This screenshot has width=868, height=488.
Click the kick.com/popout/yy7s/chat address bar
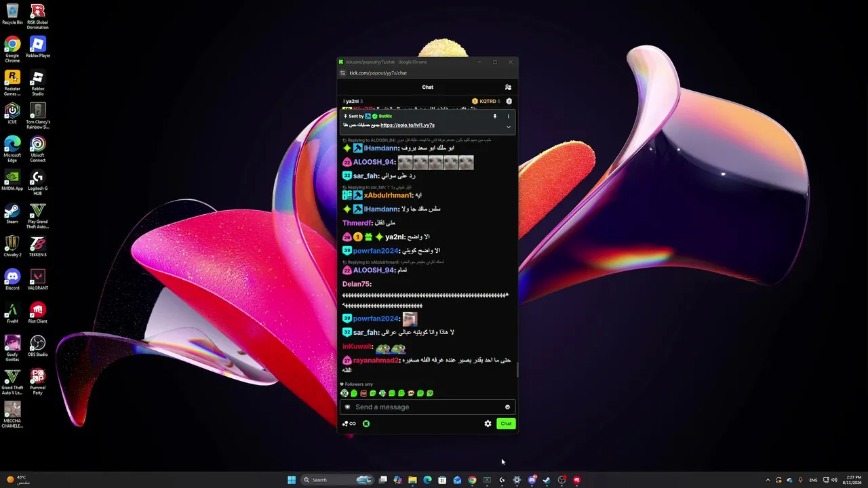(x=378, y=73)
